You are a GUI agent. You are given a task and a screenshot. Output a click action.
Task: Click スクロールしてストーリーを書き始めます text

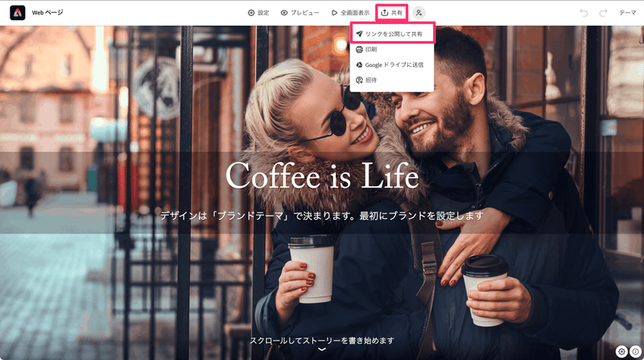(322, 341)
